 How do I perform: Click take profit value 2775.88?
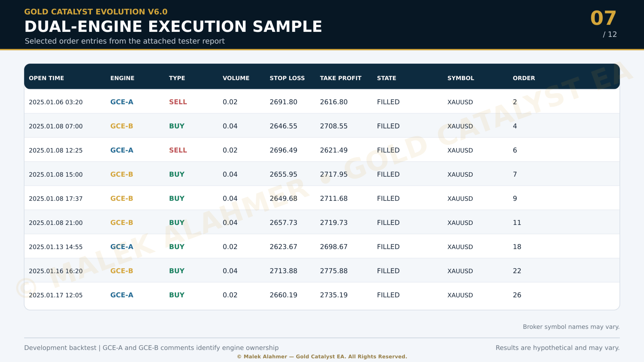point(334,271)
